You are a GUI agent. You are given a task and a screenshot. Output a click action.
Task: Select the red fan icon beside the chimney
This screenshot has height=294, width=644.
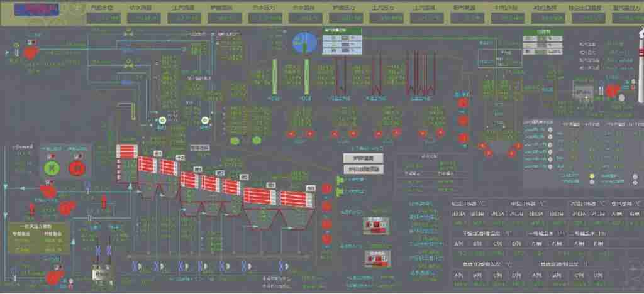(x=613, y=91)
